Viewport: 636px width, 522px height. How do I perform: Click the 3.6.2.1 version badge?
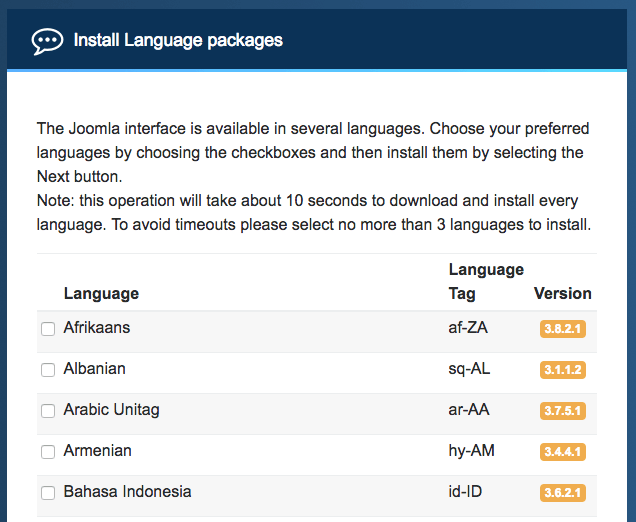[563, 492]
